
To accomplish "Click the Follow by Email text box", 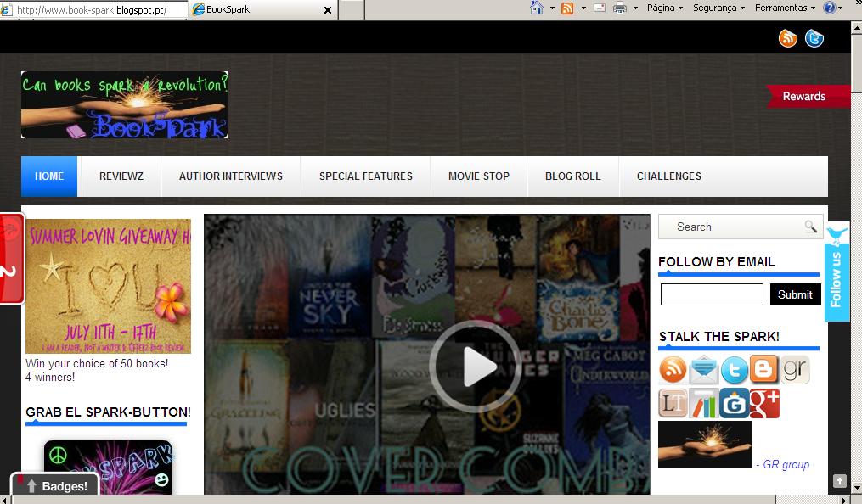I will [x=712, y=294].
